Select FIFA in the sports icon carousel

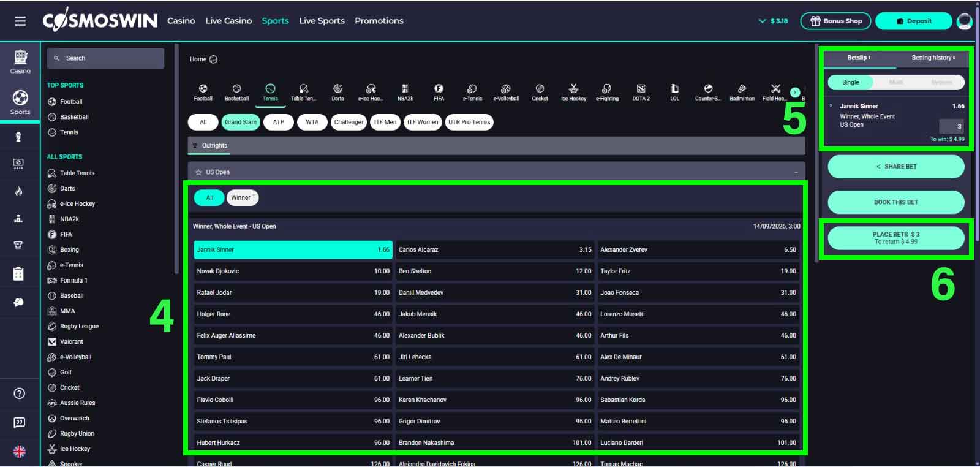click(439, 93)
